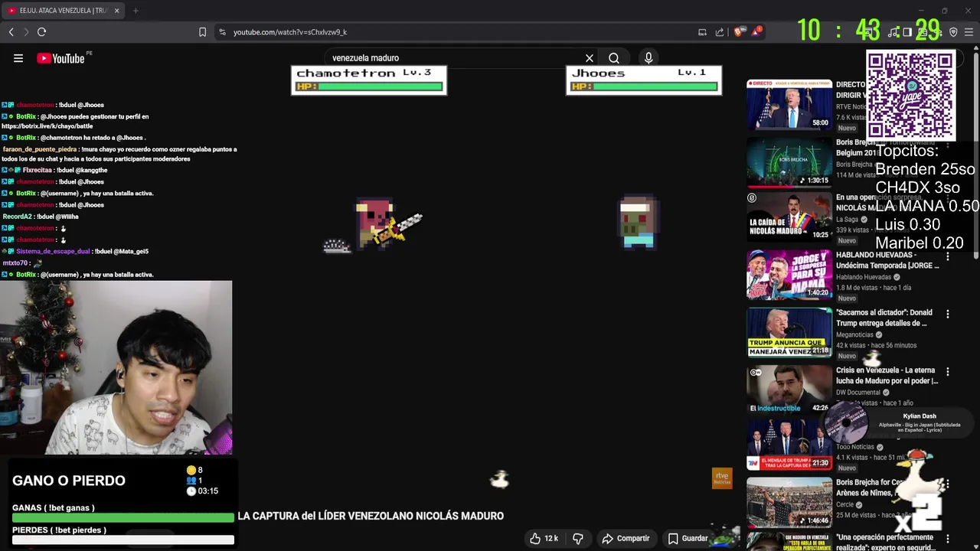Open the Brave VPN shield icon
Viewport: 980px width, 551px height.
[x=953, y=32]
